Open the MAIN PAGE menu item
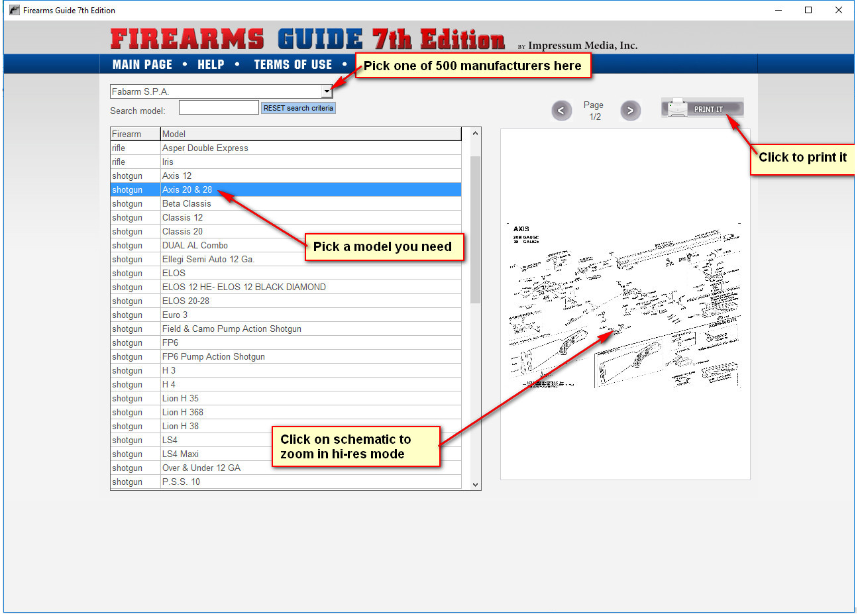The image size is (858, 616). pos(142,64)
